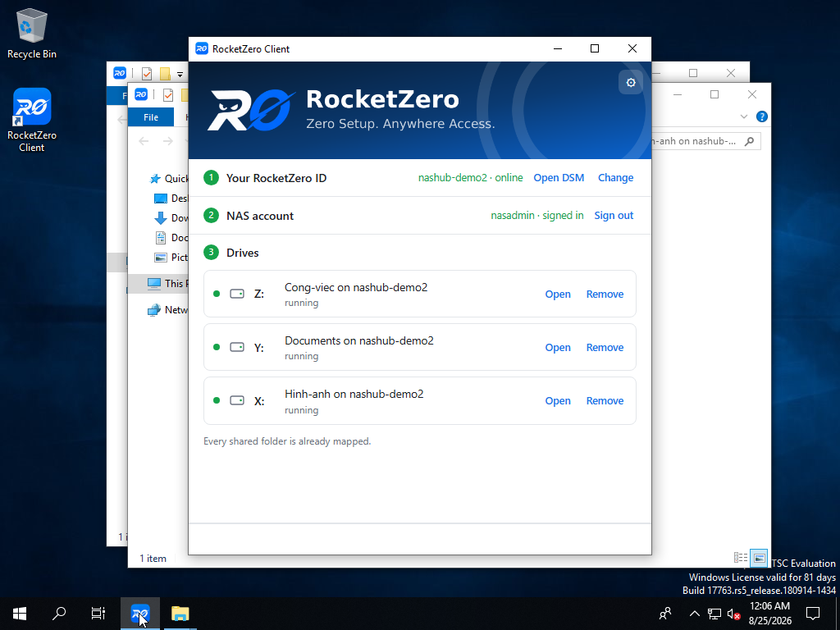Select Pictures in Explorer sidebar
840x630 pixels.
[x=171, y=257]
